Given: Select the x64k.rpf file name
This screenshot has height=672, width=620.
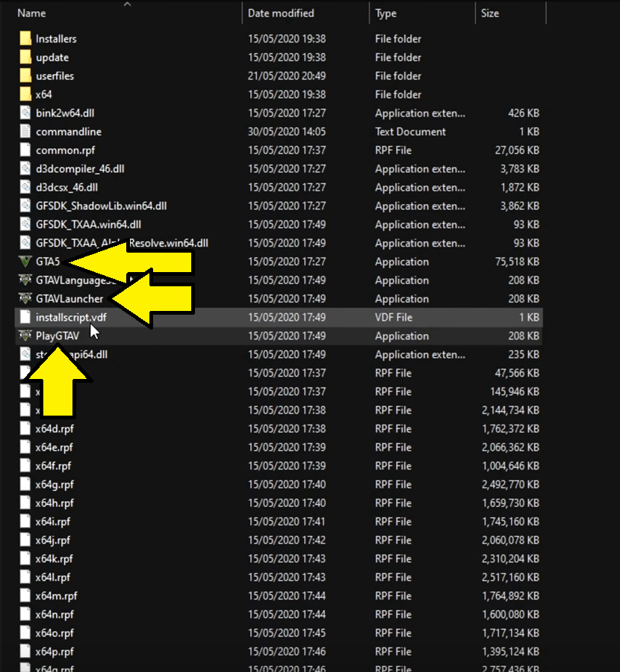Looking at the screenshot, I should click(x=55, y=559).
